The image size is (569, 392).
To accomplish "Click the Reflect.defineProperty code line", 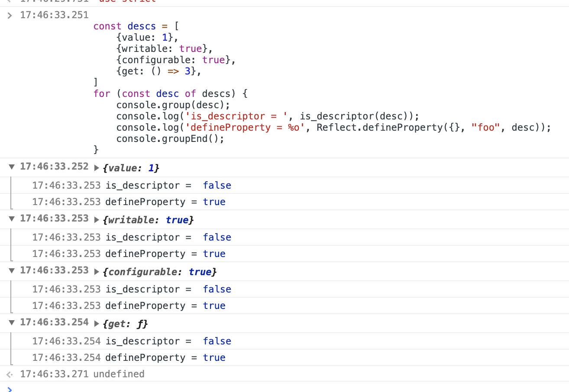I will [333, 127].
